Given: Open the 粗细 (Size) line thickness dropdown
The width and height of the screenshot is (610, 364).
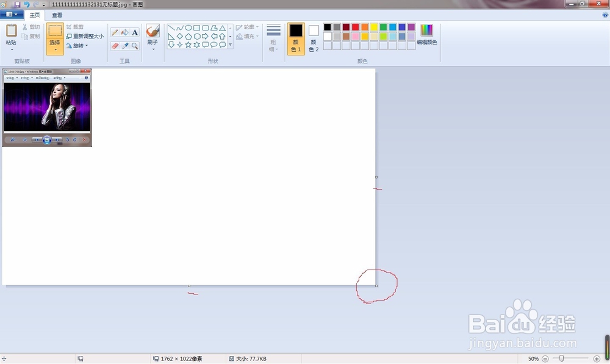Looking at the screenshot, I should 273,38.
